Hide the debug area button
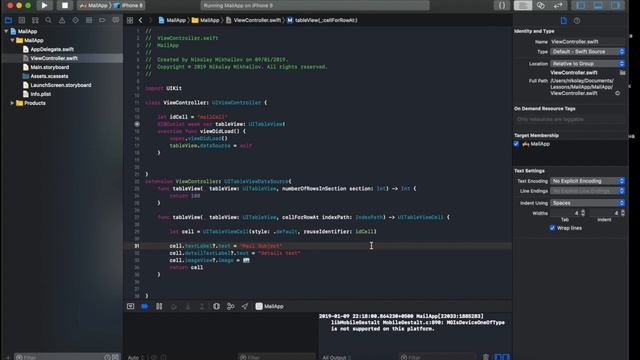The height and width of the screenshot is (360, 640). (x=130, y=307)
